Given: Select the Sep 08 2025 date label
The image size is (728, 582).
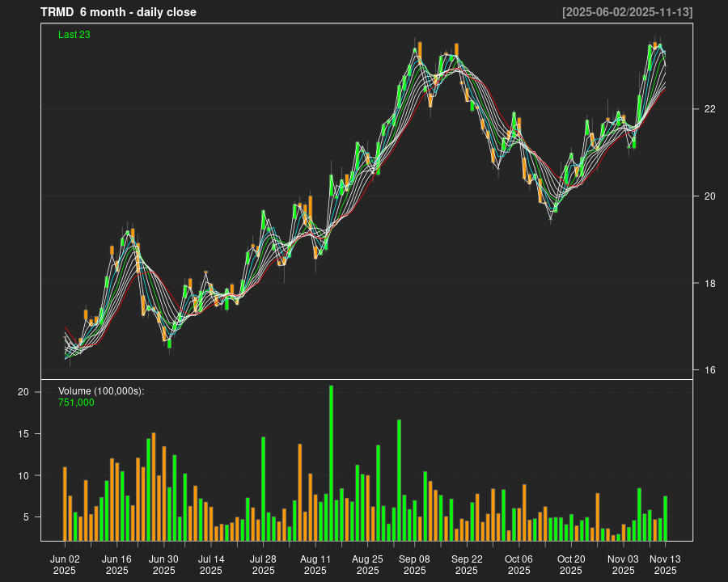Looking at the screenshot, I should pos(414,564).
